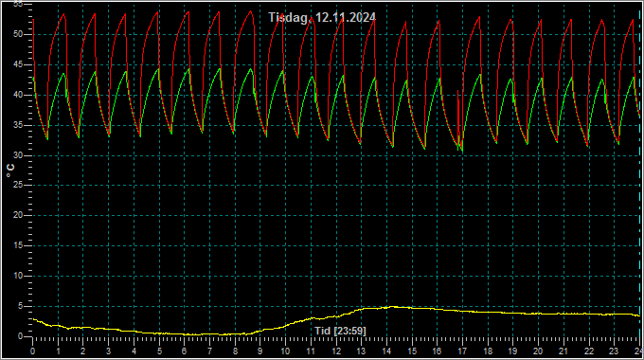
Task: Click the 50 label on the temperature axis
Action: pyautogui.click(x=18, y=34)
